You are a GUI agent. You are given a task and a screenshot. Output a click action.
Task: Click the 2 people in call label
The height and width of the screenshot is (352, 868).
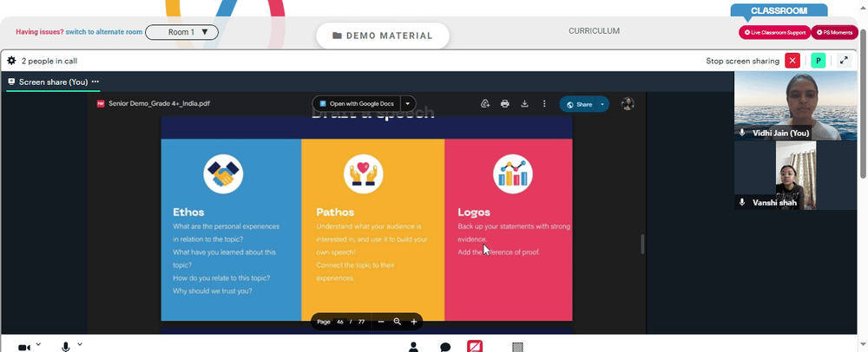49,61
